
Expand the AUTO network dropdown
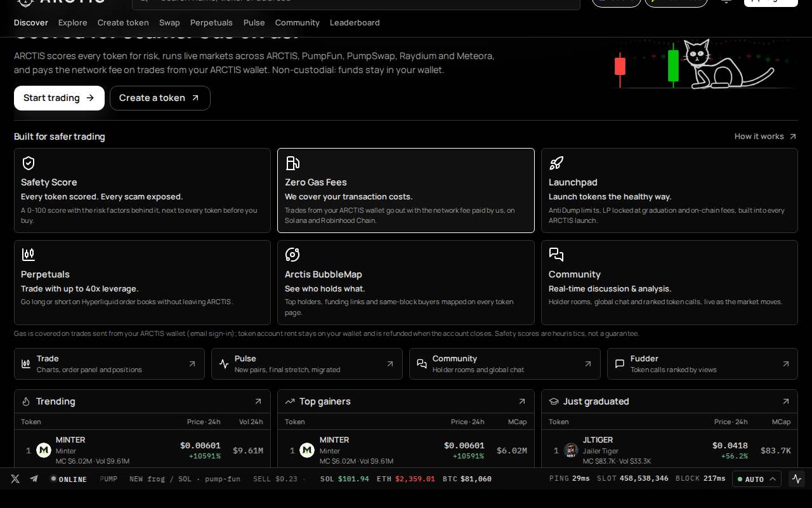point(757,479)
